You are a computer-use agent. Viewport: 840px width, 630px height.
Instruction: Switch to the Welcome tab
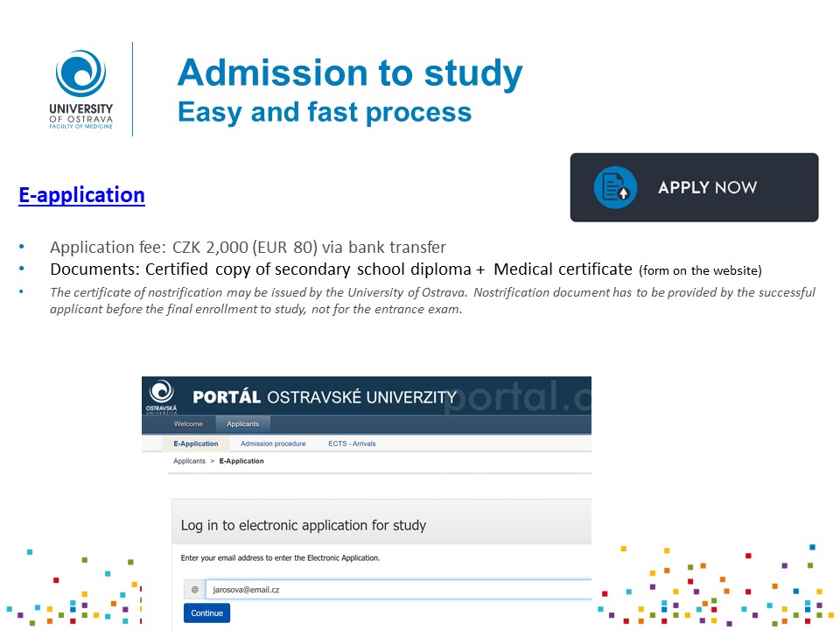pyautogui.click(x=188, y=424)
